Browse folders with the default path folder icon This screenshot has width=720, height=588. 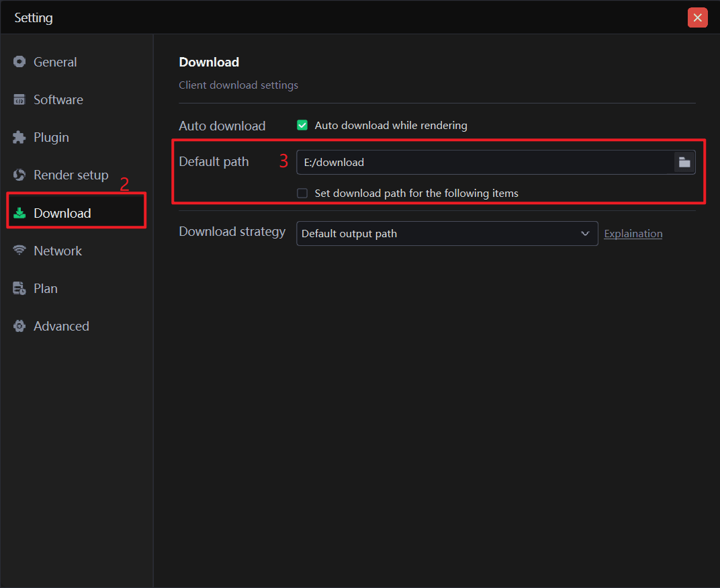(684, 162)
